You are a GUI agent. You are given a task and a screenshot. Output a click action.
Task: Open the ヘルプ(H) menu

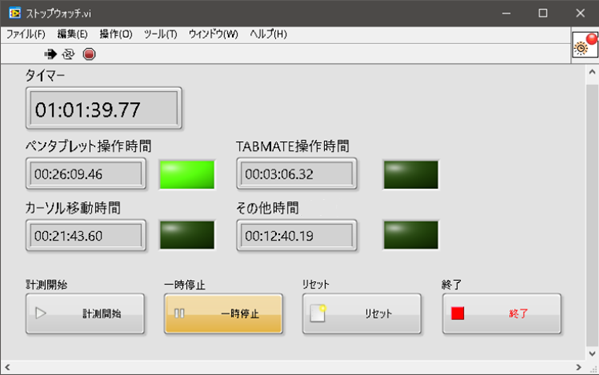click(268, 34)
